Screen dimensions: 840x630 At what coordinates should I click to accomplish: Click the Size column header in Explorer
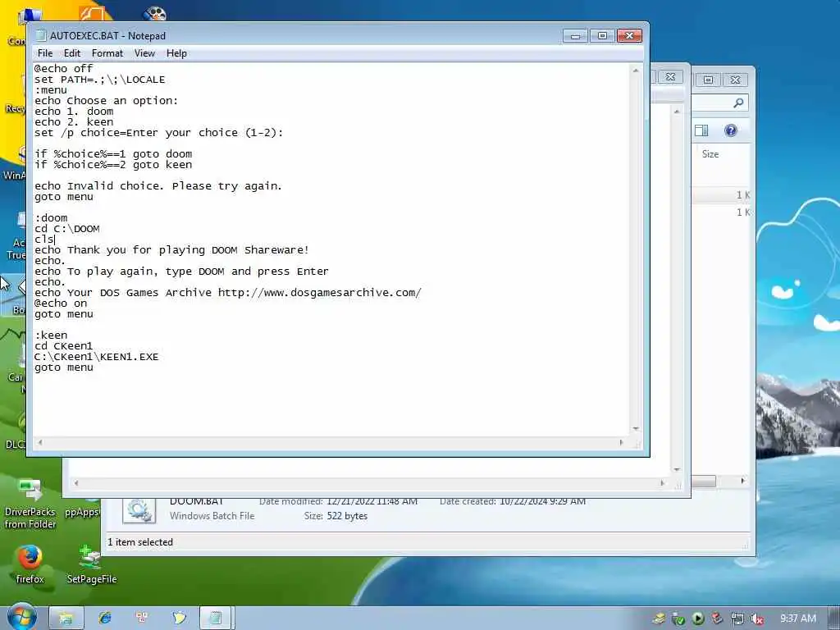click(x=710, y=154)
